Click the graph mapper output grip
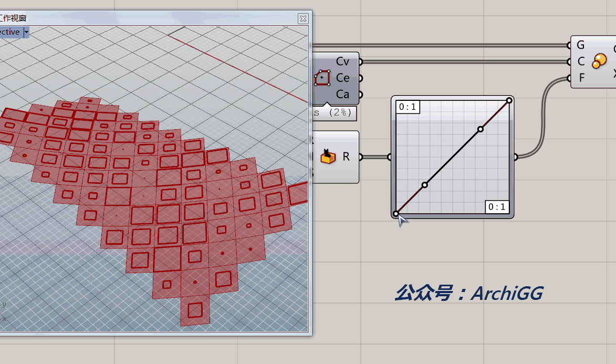 coord(515,157)
